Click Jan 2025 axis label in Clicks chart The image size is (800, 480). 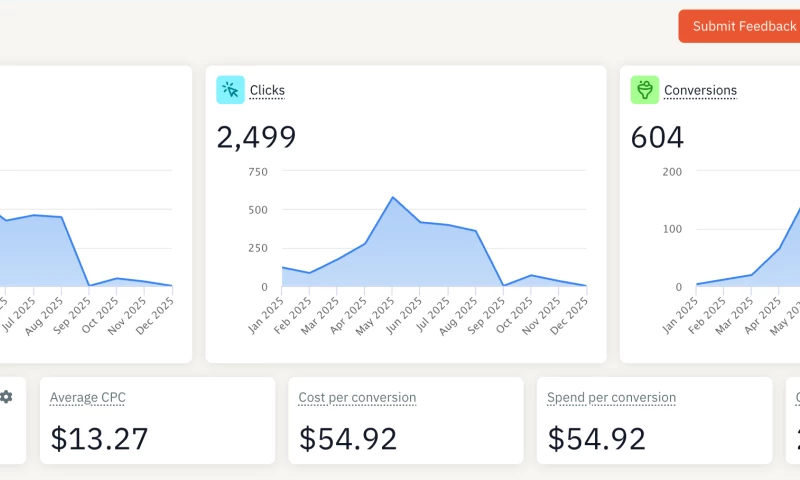pyautogui.click(x=266, y=315)
